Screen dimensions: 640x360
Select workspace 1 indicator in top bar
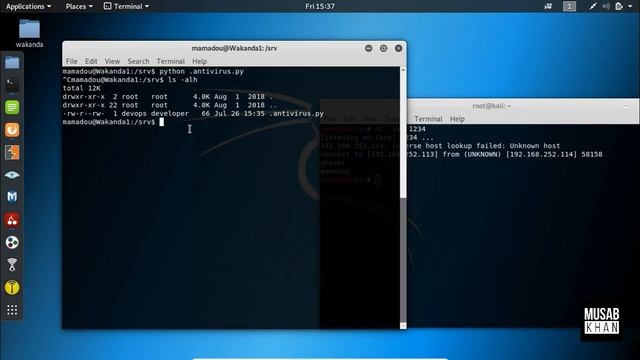(569, 6)
